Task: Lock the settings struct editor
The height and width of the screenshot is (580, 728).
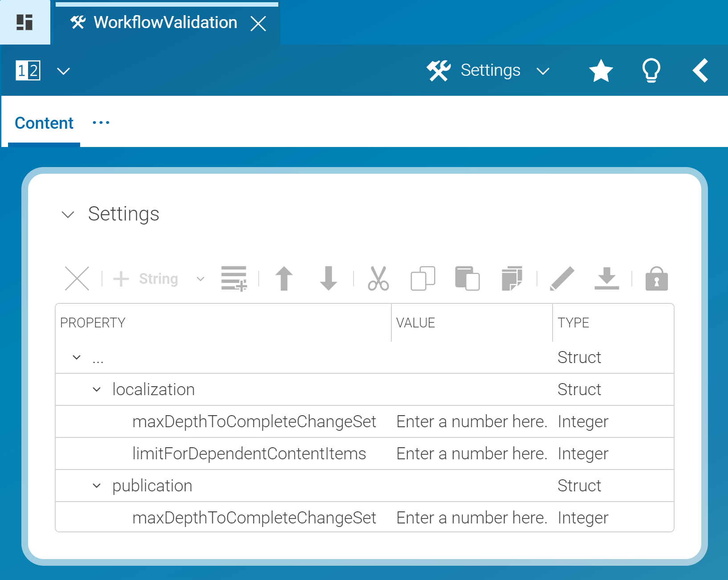Action: [x=656, y=278]
